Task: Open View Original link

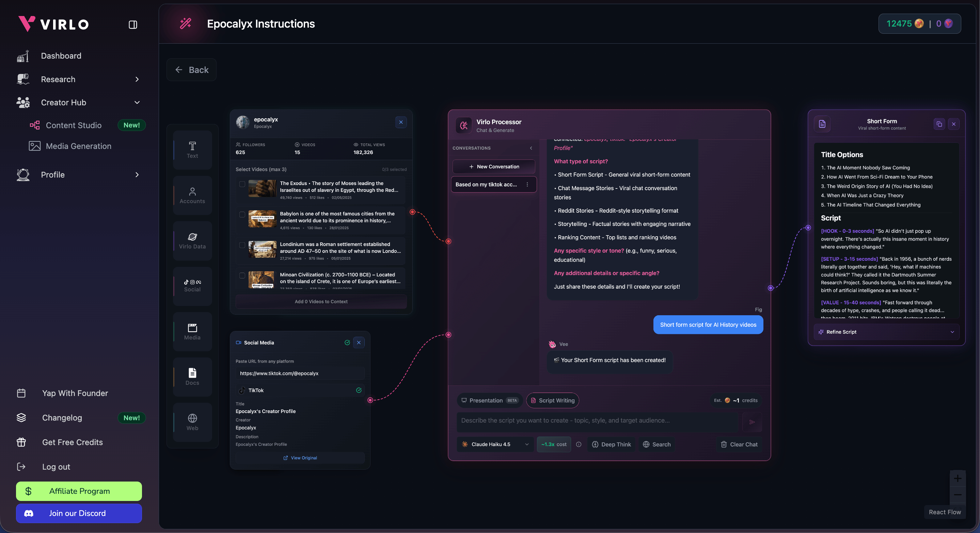Action: 300,458
